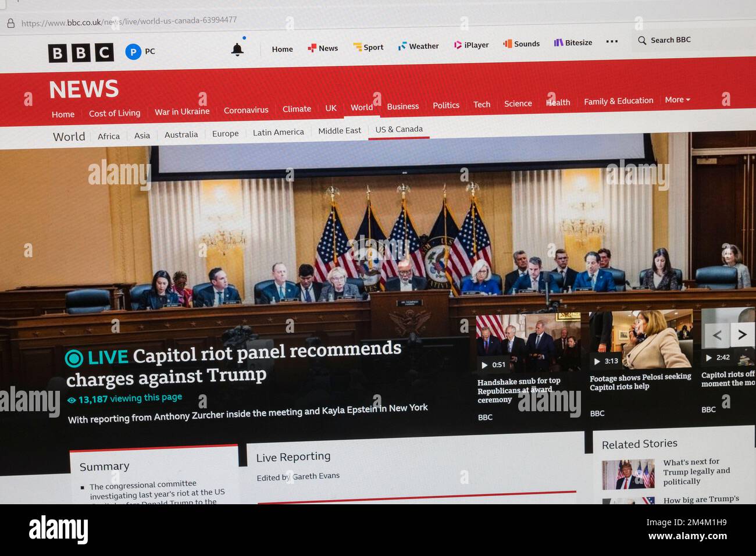Image resolution: width=756 pixels, height=556 pixels.
Task: Open How big are Trump's story
Action: tap(701, 499)
